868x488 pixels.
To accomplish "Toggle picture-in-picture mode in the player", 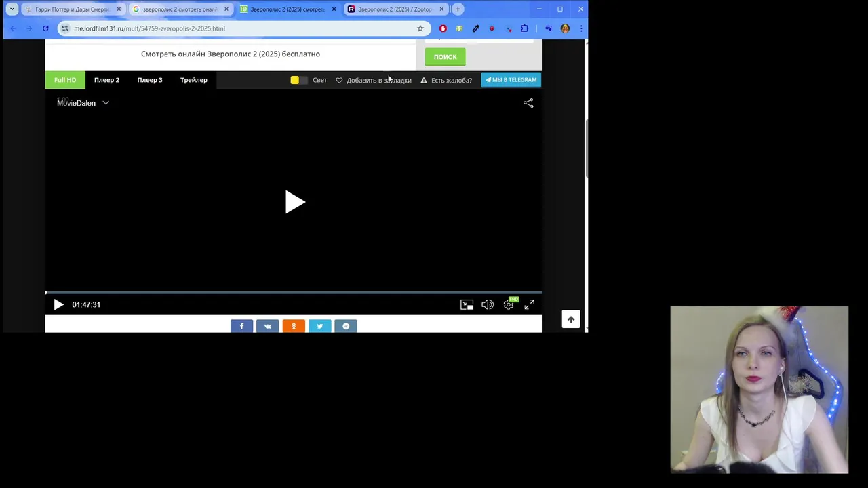I will (467, 305).
